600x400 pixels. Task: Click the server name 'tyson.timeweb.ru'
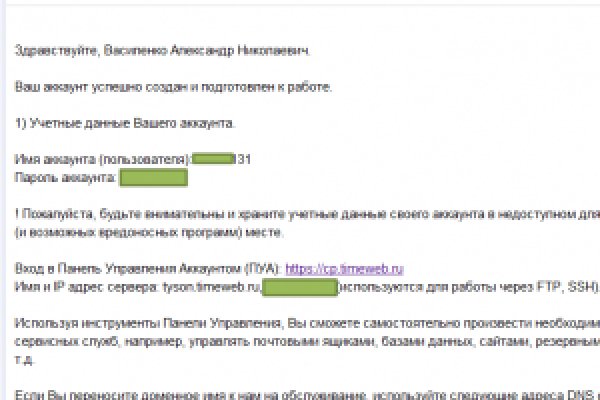coord(211,287)
